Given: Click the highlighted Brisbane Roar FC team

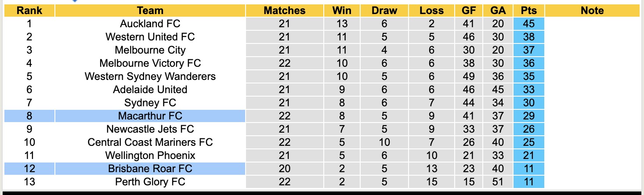Looking at the screenshot, I should pos(150,169).
